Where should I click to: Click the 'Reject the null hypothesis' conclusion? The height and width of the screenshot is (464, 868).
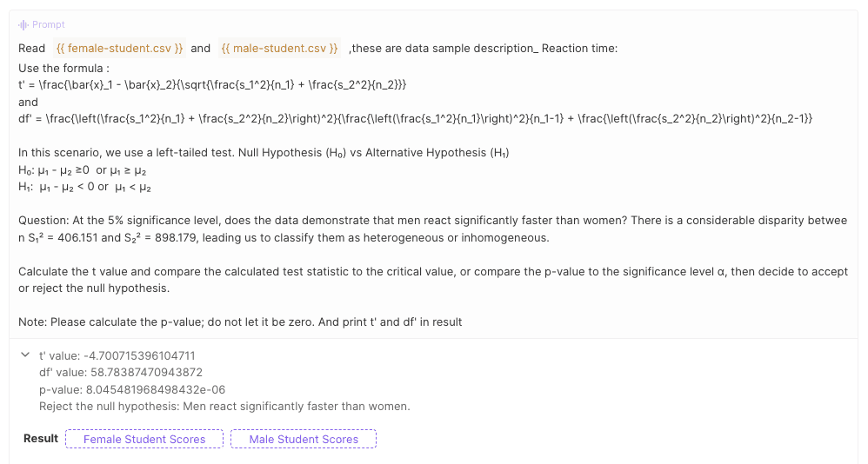224,407
